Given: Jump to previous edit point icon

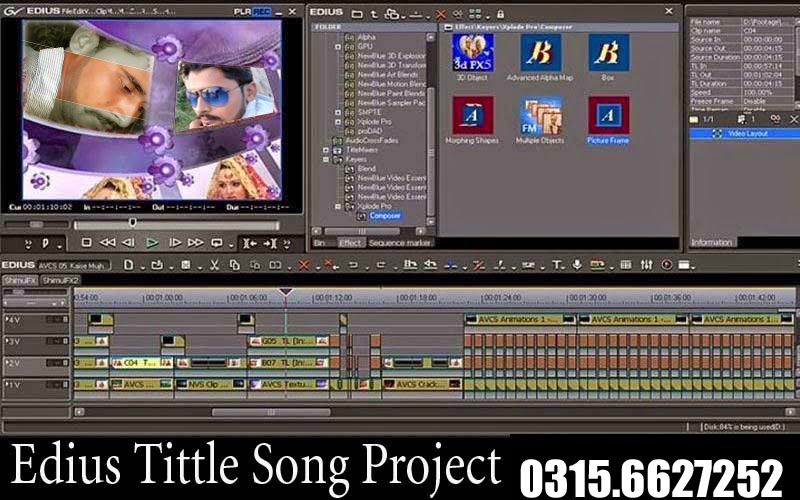Looking at the screenshot, I should click(x=249, y=243).
